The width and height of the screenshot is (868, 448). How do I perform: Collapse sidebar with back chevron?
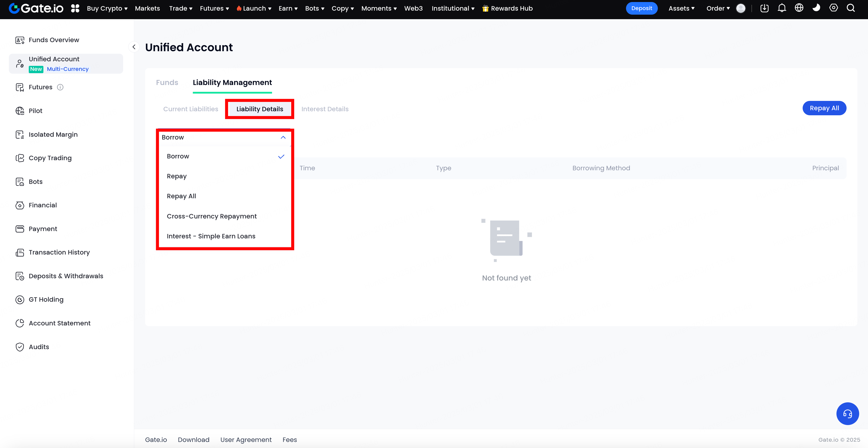pos(134,47)
